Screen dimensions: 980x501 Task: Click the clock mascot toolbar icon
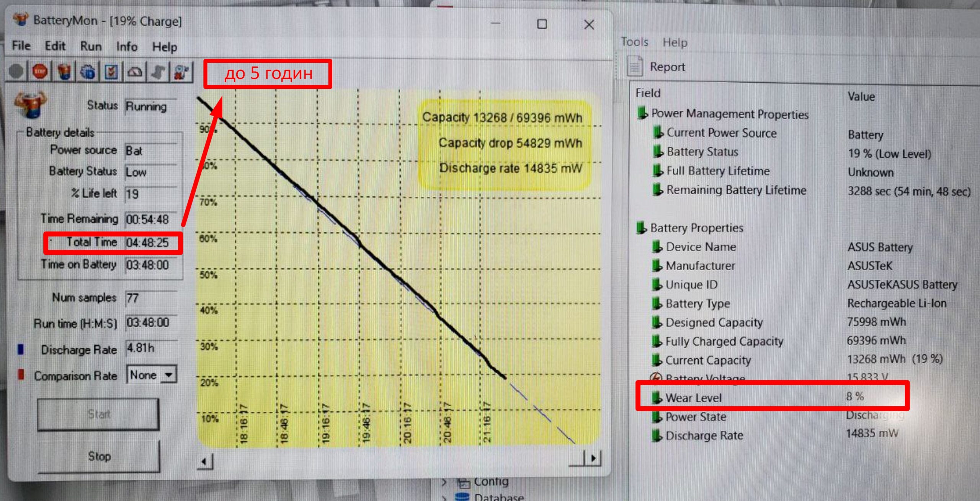[x=181, y=72]
